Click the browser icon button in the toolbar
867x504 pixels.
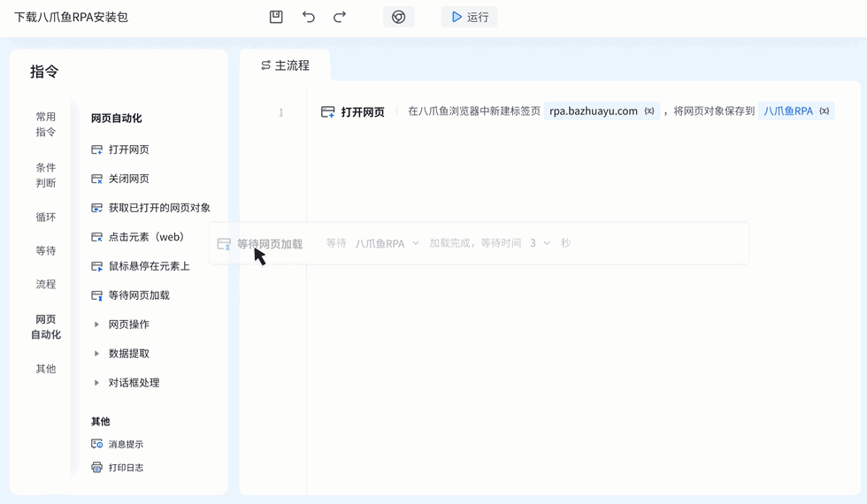coord(399,17)
